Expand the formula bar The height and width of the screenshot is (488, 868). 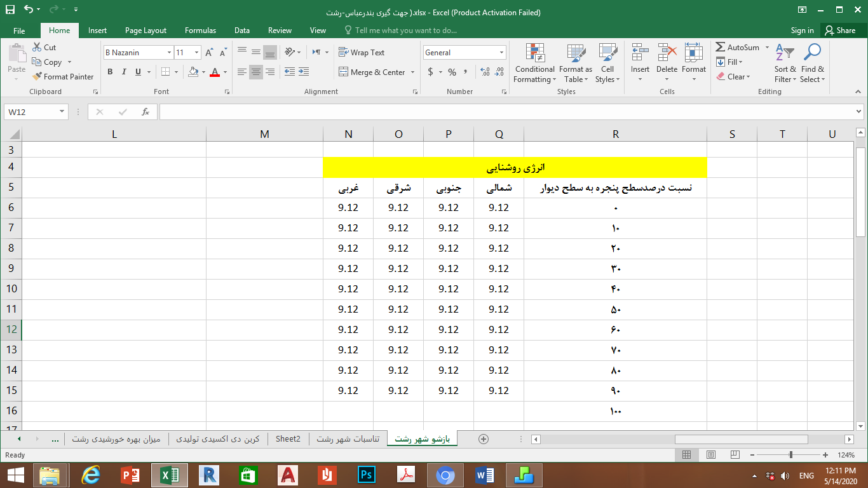click(860, 112)
